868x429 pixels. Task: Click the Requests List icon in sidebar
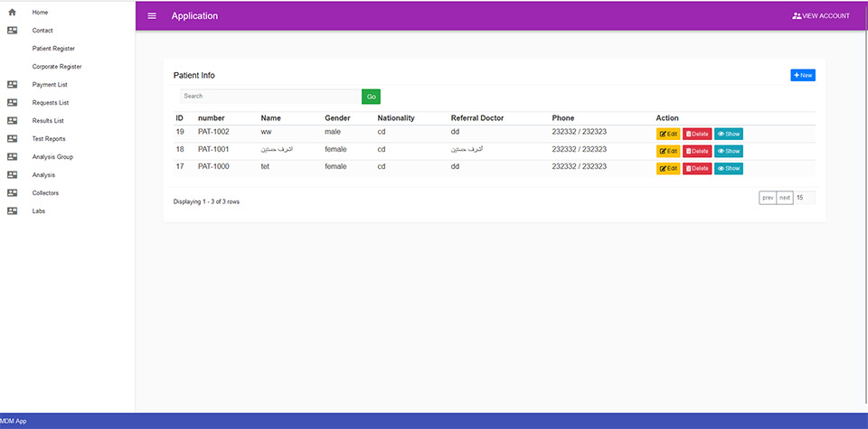click(x=12, y=103)
